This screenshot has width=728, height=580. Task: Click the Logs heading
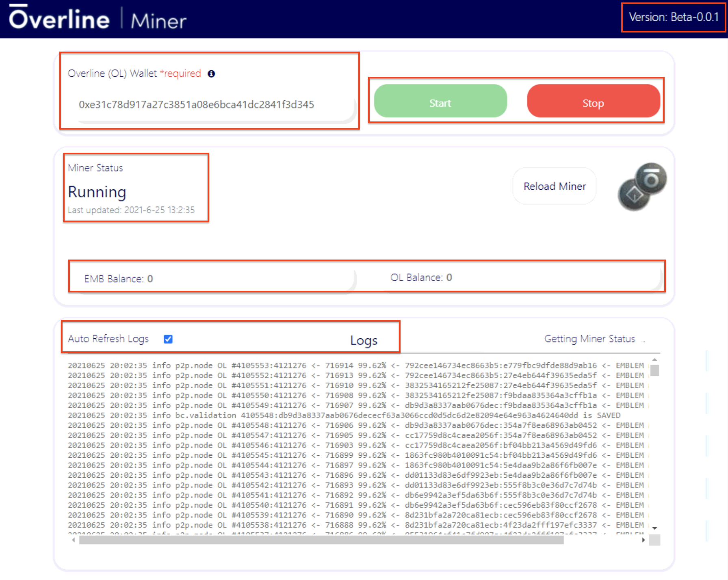[x=364, y=340]
